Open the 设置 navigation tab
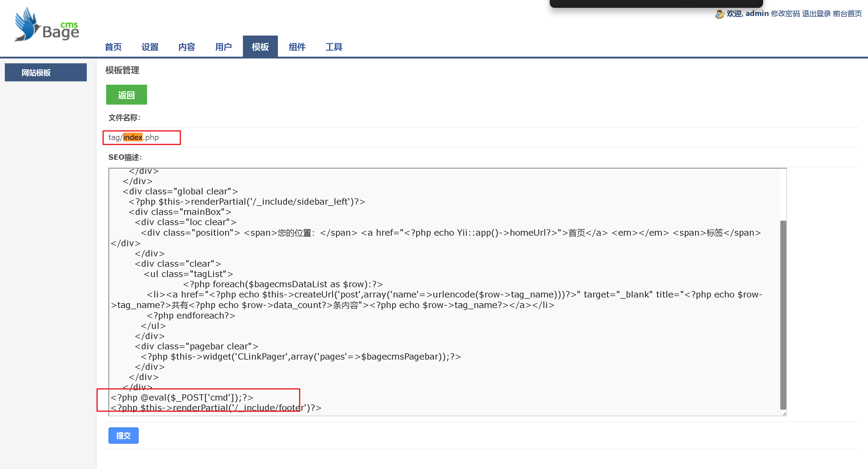The width and height of the screenshot is (868, 469). [150, 47]
